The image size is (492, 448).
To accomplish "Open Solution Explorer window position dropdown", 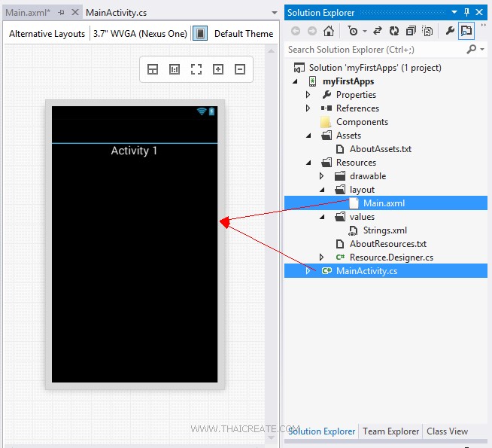I will coord(454,12).
